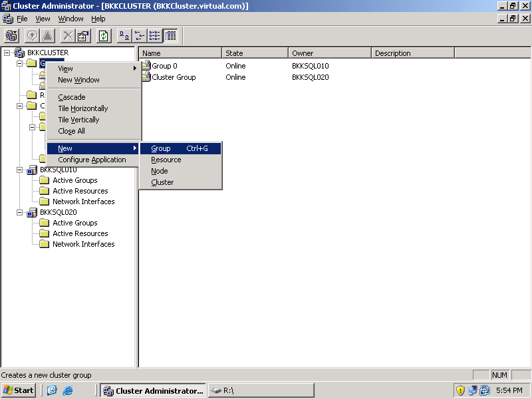Screen dimensions: 532x399
Task: Select Active Groups under BKKSQL020
Action: [x=75, y=223]
